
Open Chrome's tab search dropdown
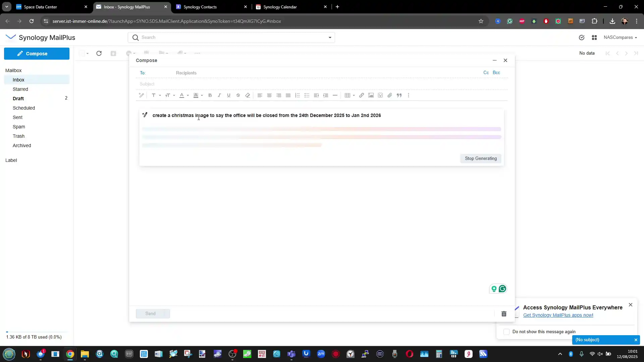pyautogui.click(x=6, y=7)
